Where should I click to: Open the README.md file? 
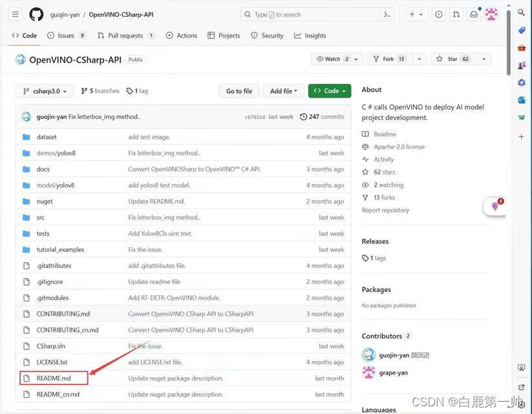[x=54, y=378]
